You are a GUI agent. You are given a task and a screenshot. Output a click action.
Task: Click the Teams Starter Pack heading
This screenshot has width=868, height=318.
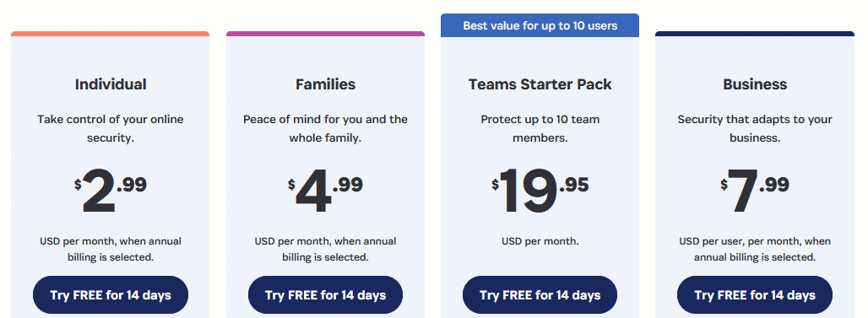540,84
